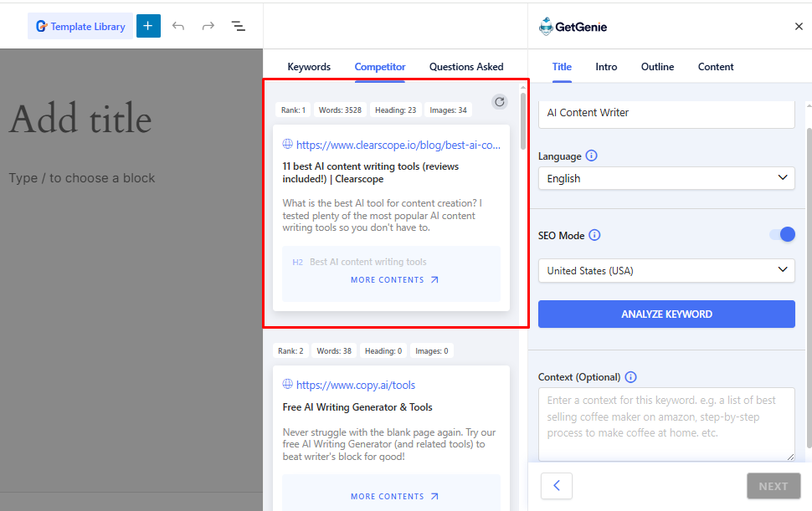Go to the Intro tab

(606, 67)
